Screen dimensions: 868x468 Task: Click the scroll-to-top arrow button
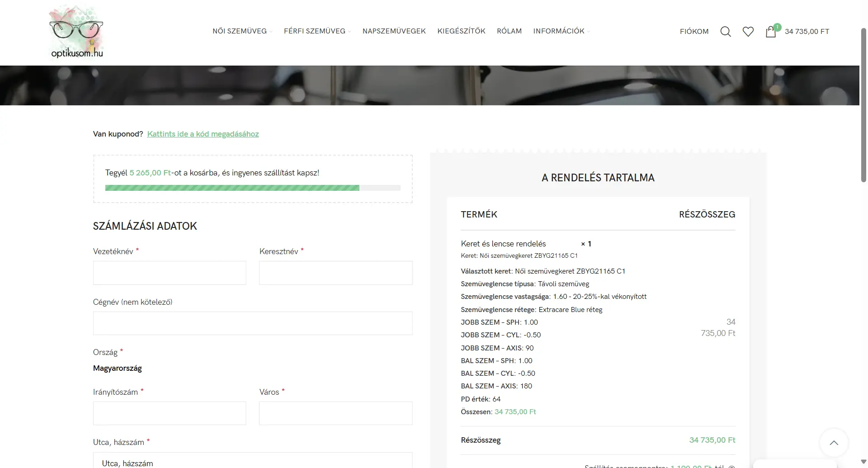834,443
